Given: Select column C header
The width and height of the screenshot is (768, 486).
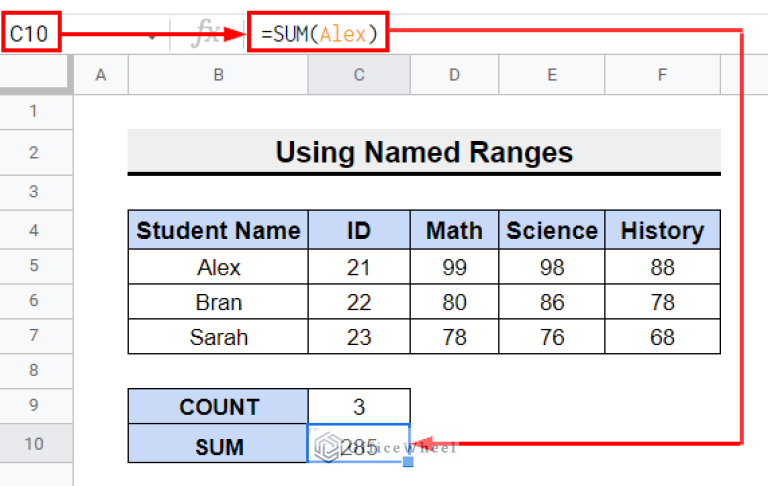Looking at the screenshot, I should point(359,75).
